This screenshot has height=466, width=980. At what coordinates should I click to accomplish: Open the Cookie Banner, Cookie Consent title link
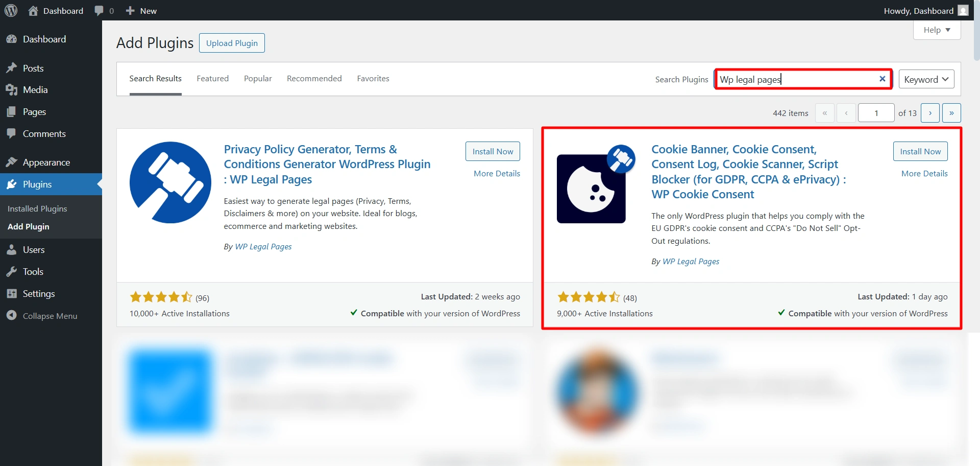pyautogui.click(x=749, y=172)
